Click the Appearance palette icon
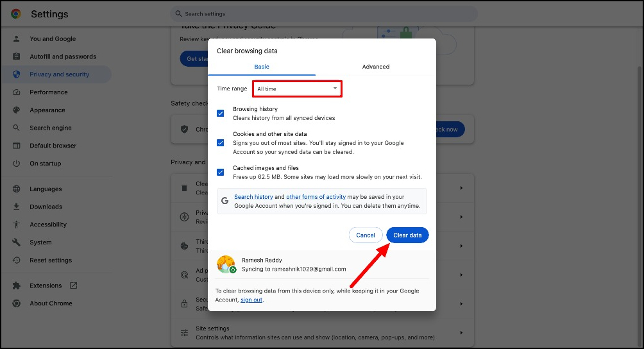This screenshot has width=644, height=349. [x=17, y=110]
